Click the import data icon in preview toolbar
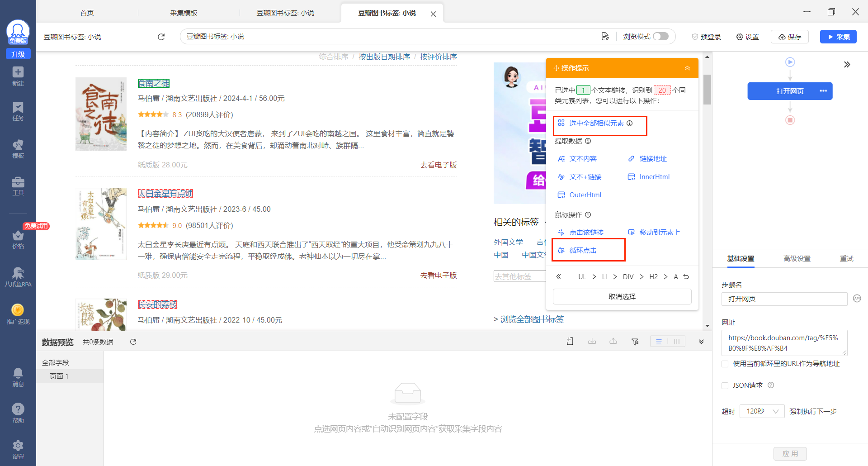 [592, 342]
